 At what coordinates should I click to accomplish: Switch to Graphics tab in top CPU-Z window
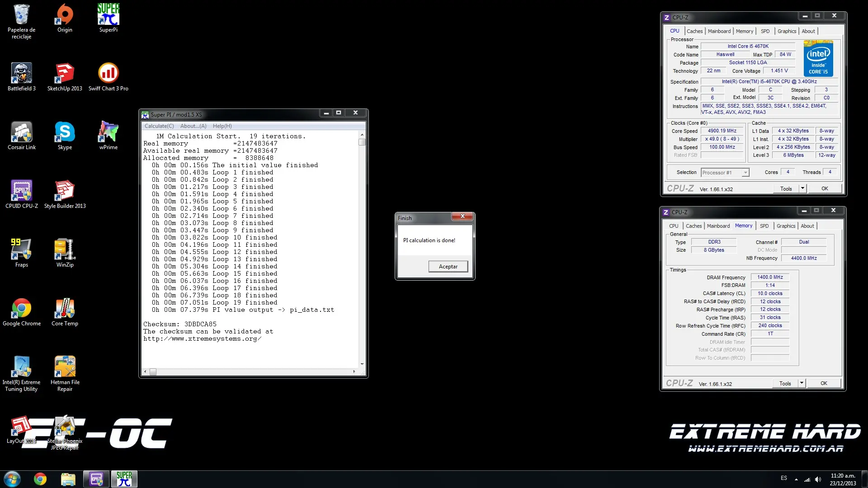[787, 31]
